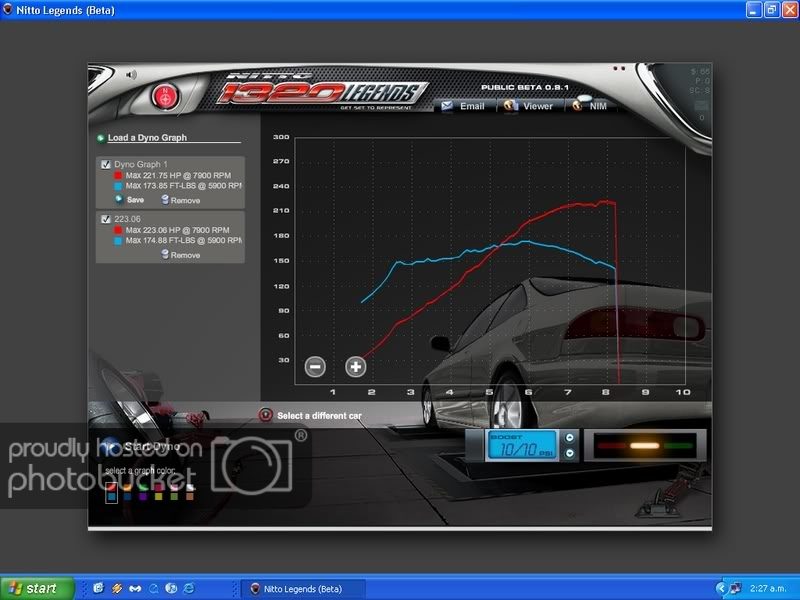Click the network tray icon
The image size is (800, 600).
[x=735, y=588]
